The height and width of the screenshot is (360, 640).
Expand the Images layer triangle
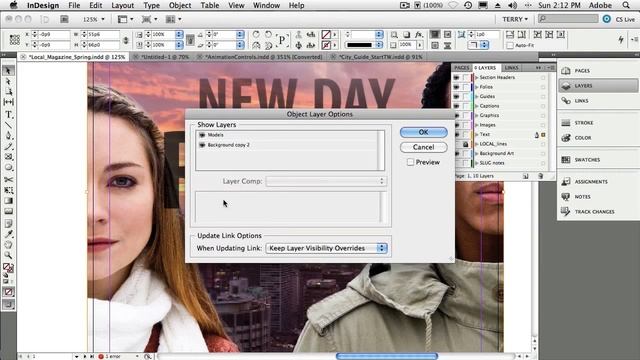(476, 125)
